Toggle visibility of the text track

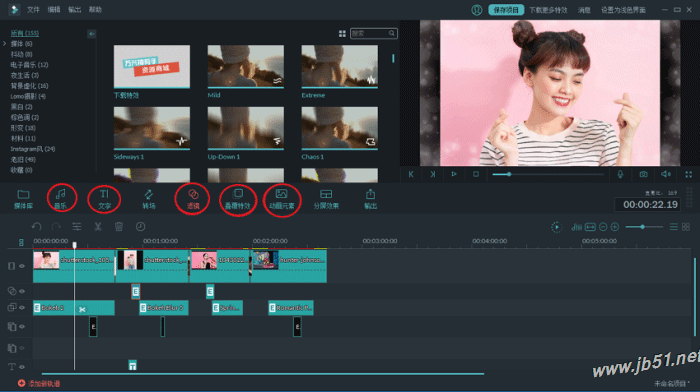coord(21,367)
